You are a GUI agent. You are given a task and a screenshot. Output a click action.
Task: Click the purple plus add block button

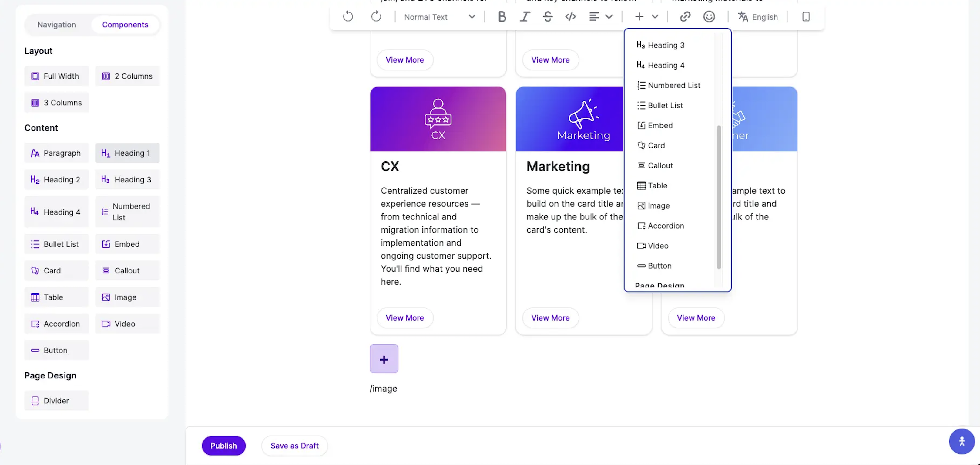point(384,359)
